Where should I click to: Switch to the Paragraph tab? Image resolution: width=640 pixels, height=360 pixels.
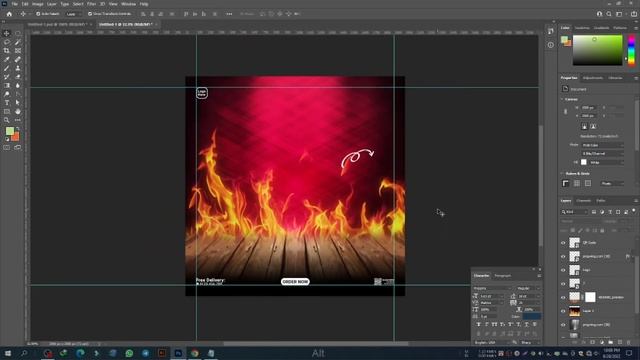coord(502,276)
